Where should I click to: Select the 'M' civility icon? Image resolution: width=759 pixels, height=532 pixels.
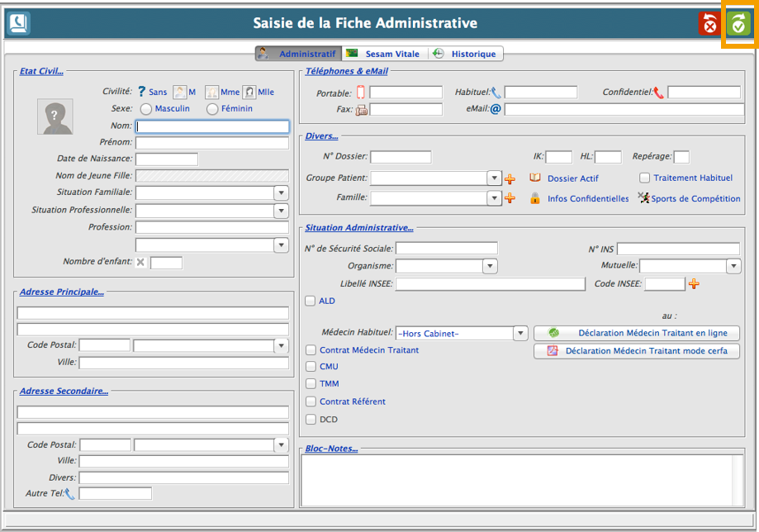coord(179,92)
